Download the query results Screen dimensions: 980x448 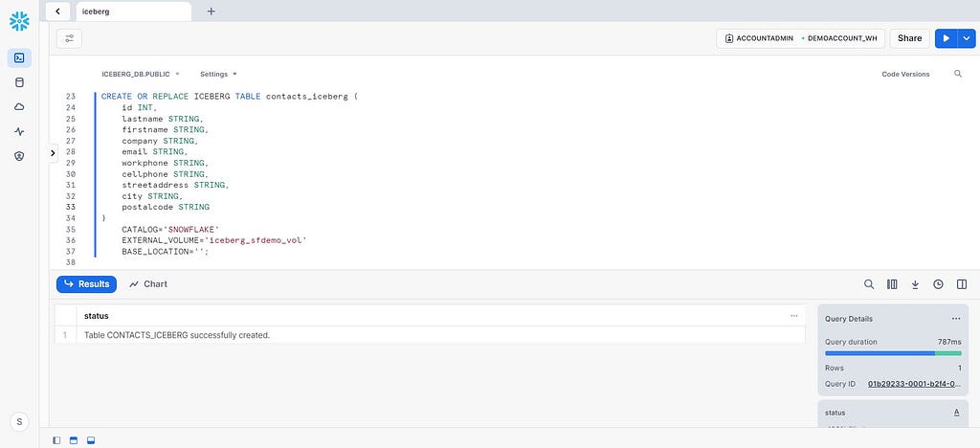point(915,284)
